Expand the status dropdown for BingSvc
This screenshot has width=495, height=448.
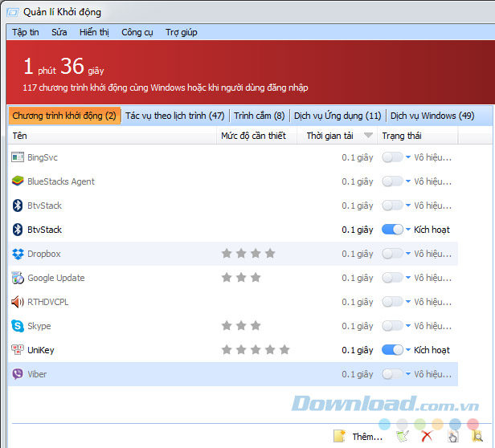tap(408, 157)
